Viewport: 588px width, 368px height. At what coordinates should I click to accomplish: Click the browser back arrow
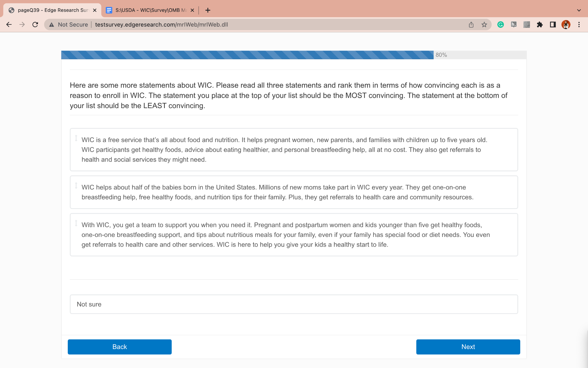(9, 25)
